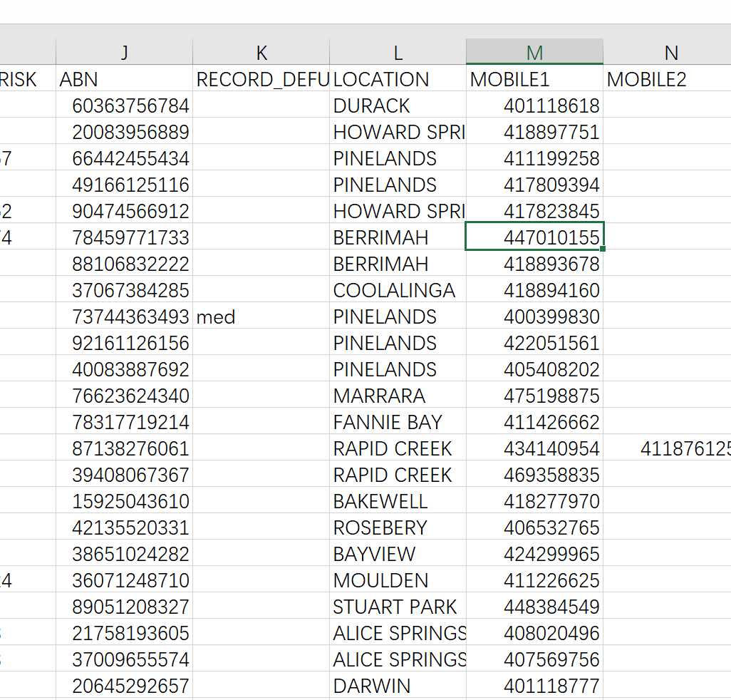731x700 pixels.
Task: Select mobile cell 406532765
Action: (x=534, y=527)
